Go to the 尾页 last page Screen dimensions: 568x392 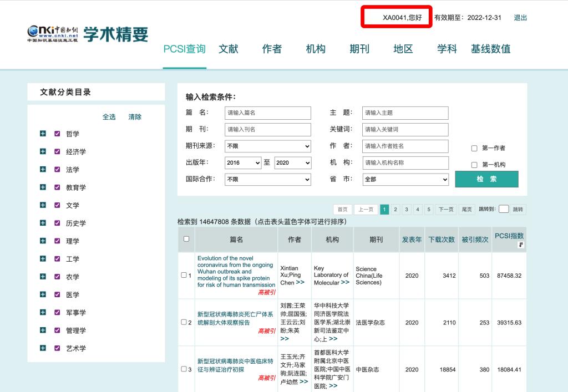pyautogui.click(x=466, y=209)
